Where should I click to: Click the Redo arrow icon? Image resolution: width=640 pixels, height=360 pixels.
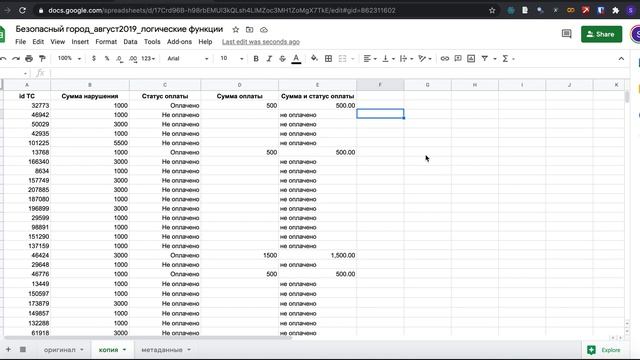[16, 59]
